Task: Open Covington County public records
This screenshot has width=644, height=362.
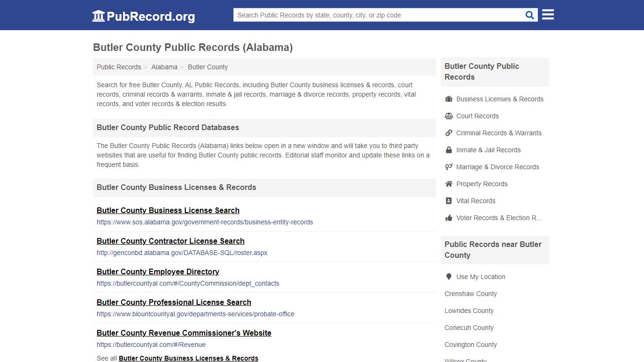Action: [x=471, y=345]
